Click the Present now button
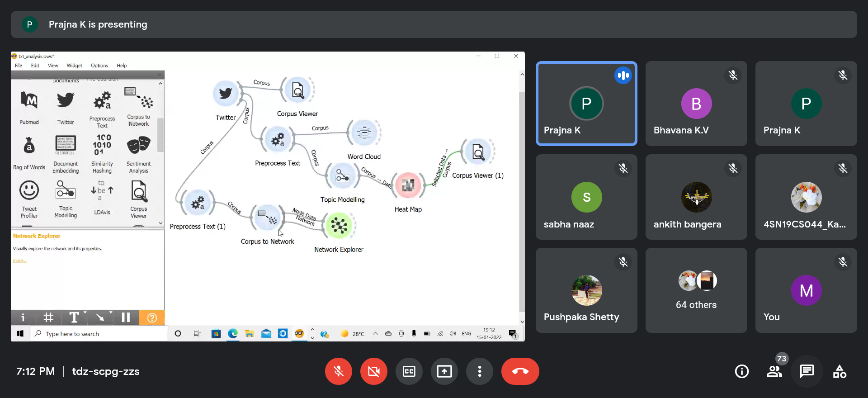This screenshot has height=398, width=868. [x=444, y=371]
